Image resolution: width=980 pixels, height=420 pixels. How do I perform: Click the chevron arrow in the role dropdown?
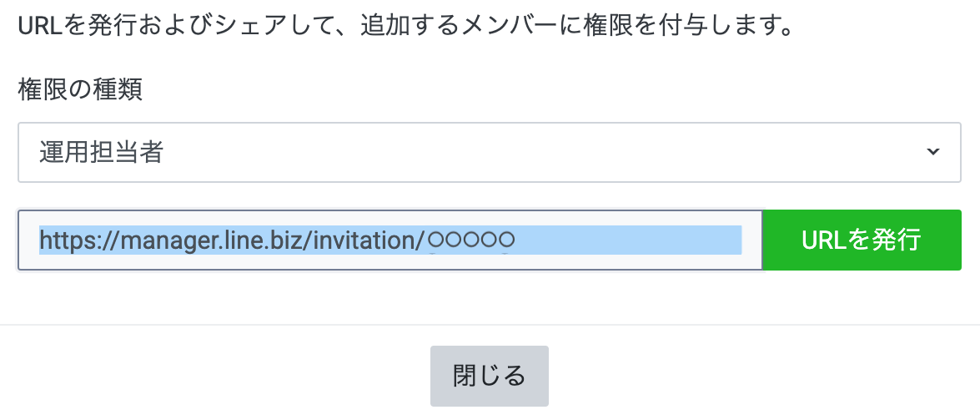coord(933,152)
